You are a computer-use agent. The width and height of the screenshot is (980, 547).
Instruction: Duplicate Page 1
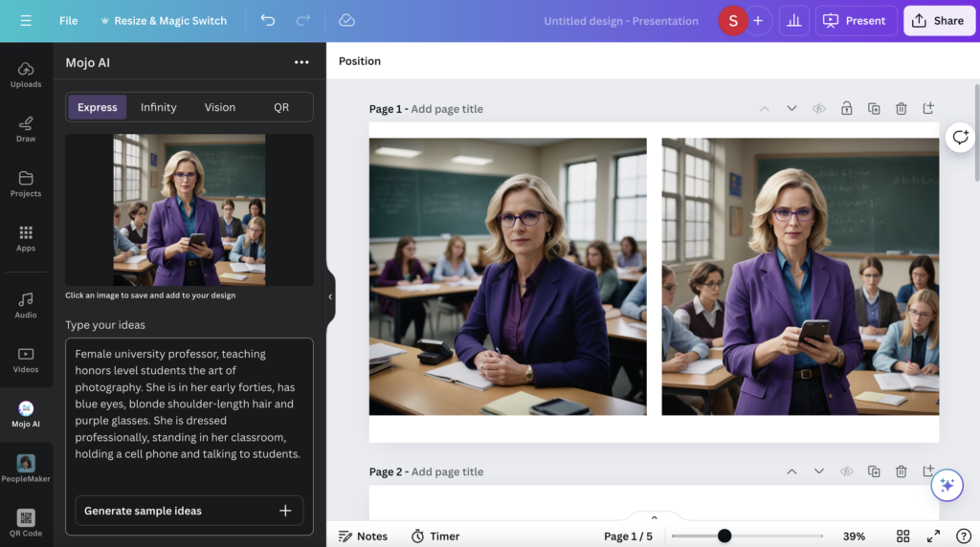pyautogui.click(x=874, y=109)
